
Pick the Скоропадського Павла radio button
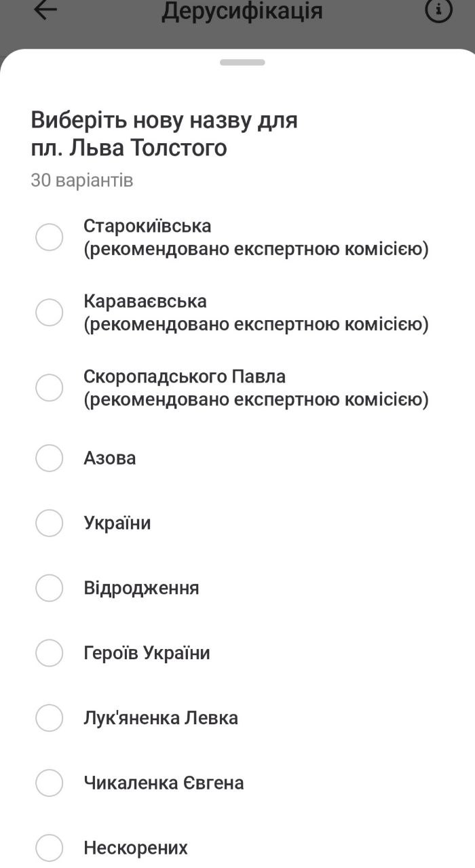point(50,387)
